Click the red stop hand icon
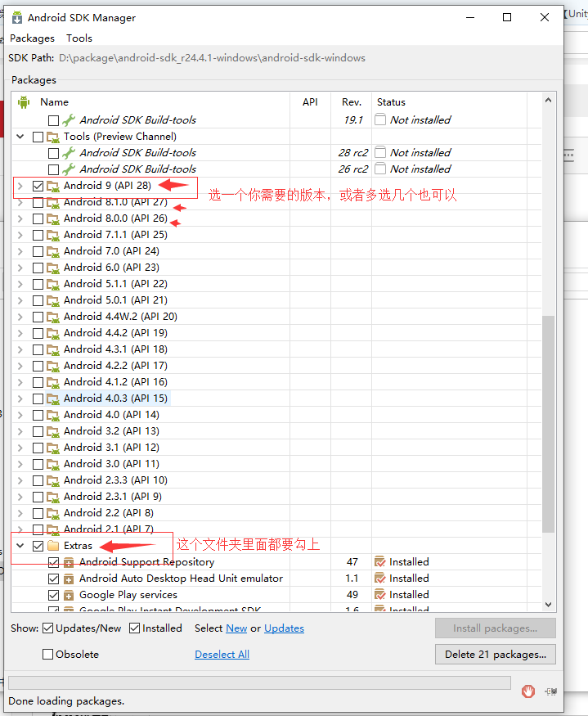This screenshot has width=588, height=716. pos(528,691)
